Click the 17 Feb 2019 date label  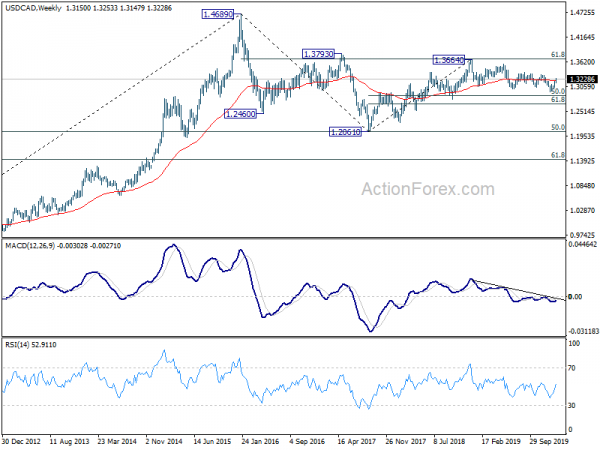[501, 441]
